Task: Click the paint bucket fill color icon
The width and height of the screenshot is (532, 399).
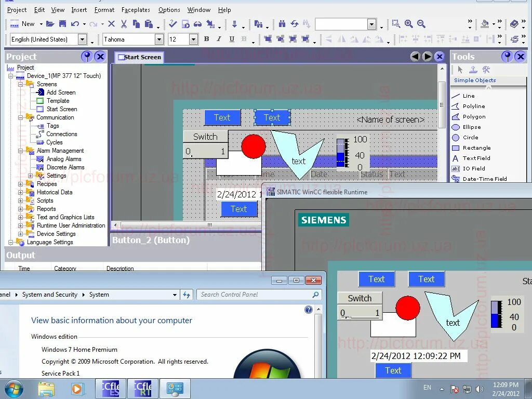Action: tap(485, 24)
